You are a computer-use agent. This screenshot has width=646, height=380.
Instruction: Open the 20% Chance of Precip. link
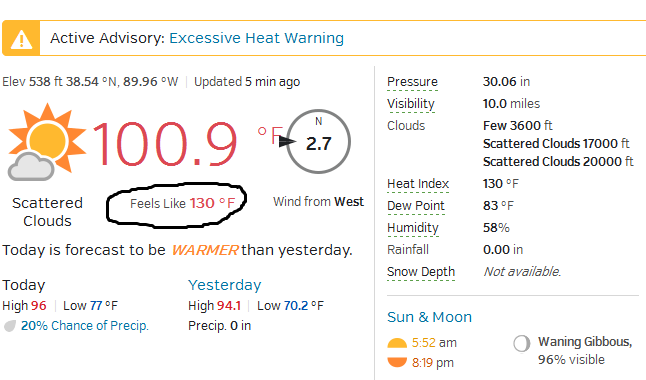[84, 326]
